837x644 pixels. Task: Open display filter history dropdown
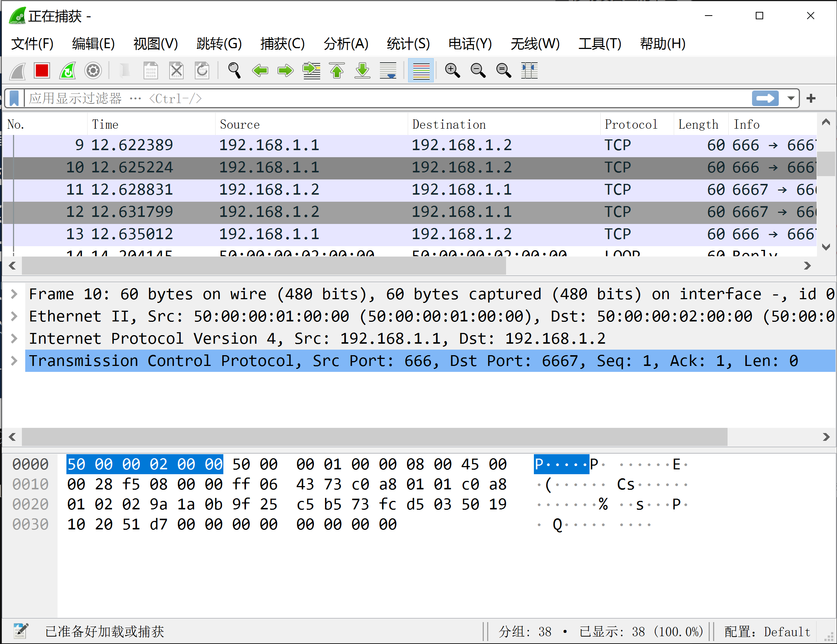click(x=790, y=98)
